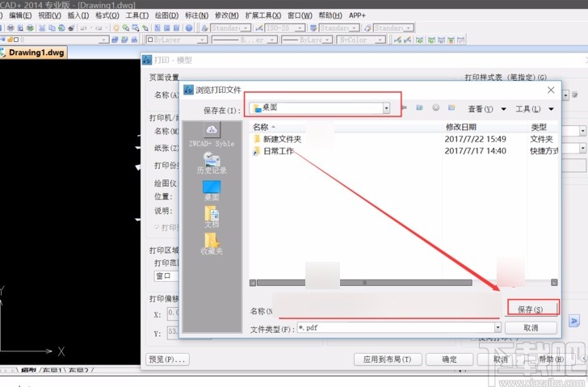Click the 预览(P)... button

167,360
